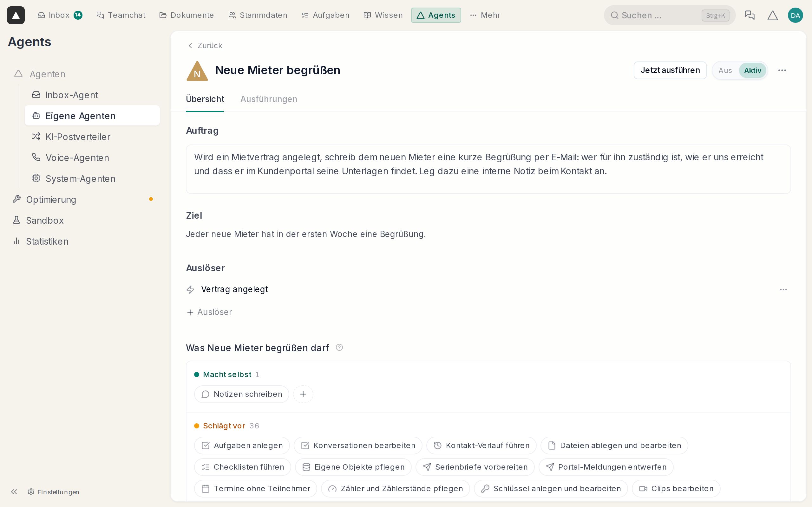The image size is (812, 507).
Task: Switch the agent to Aus
Action: coord(725,70)
